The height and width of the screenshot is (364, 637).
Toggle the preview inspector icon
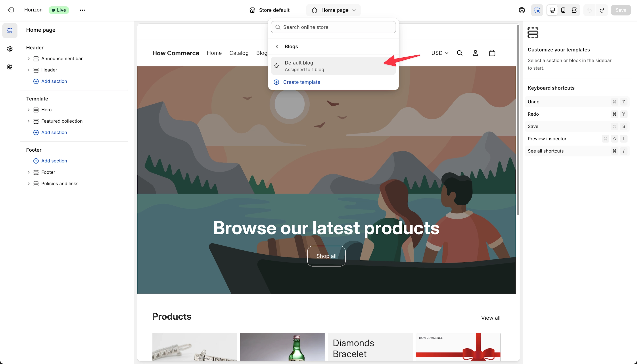coord(537,10)
